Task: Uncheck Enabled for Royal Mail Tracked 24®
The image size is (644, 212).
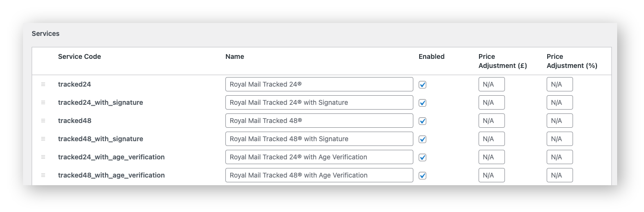Action: click(422, 85)
